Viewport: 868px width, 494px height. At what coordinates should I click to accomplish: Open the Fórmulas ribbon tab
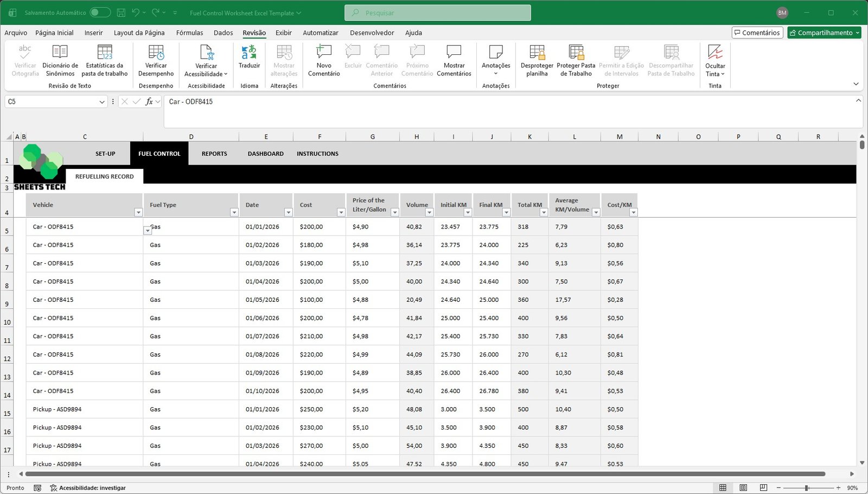coord(189,33)
